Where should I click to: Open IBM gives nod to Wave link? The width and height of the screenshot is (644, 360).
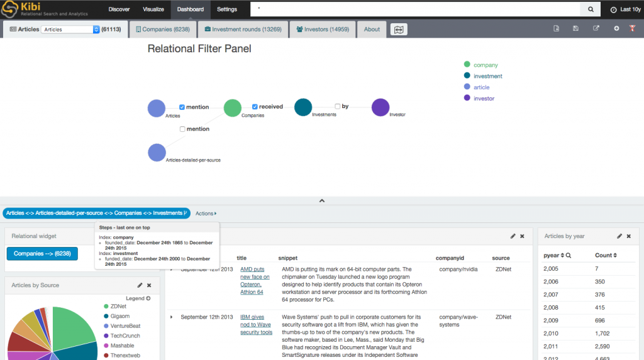coord(256,325)
